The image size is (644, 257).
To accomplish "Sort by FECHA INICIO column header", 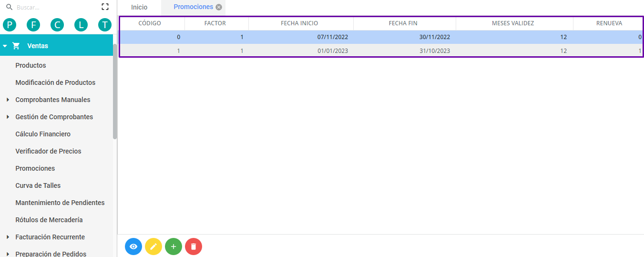I will click(299, 23).
